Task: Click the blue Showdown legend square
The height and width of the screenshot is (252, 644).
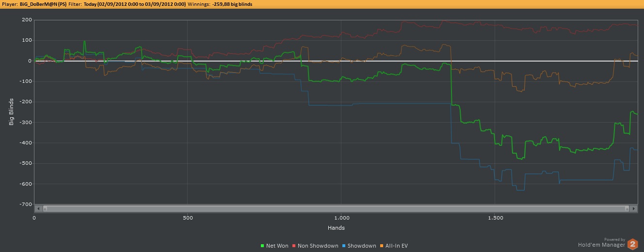Action: (344, 246)
